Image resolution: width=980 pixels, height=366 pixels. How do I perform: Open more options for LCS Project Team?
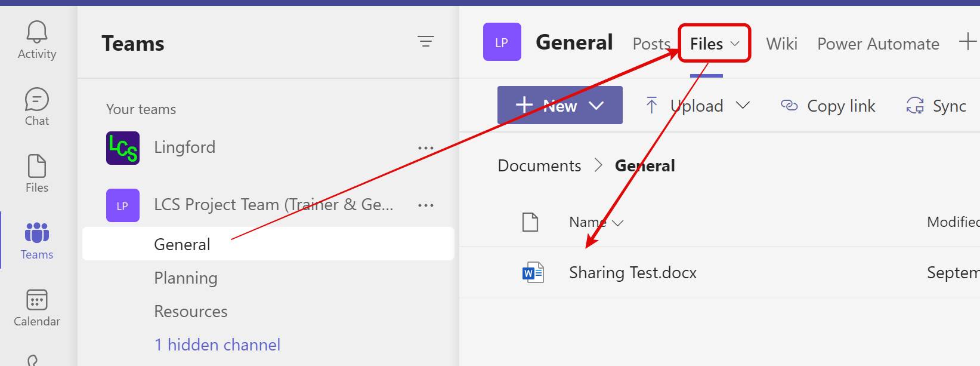pyautogui.click(x=426, y=205)
